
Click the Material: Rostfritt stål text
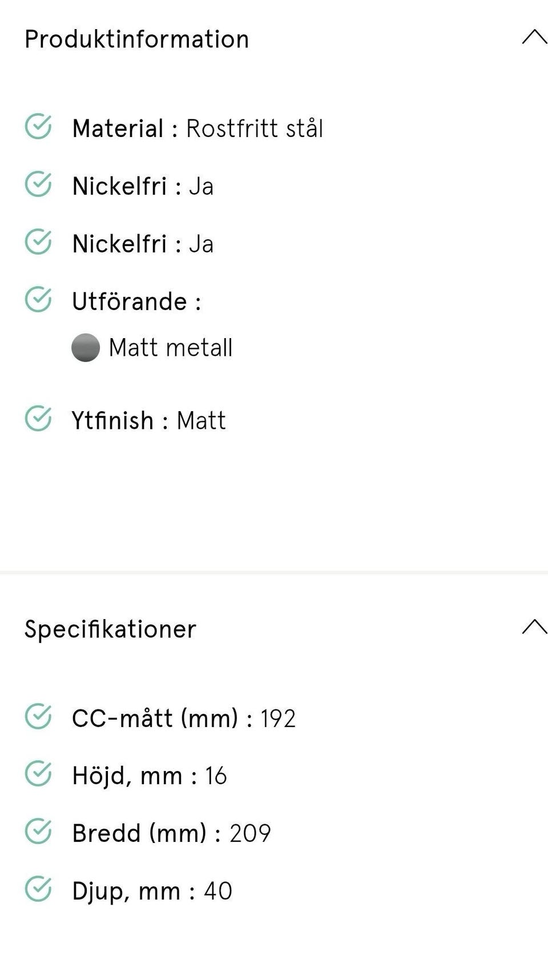coord(198,128)
